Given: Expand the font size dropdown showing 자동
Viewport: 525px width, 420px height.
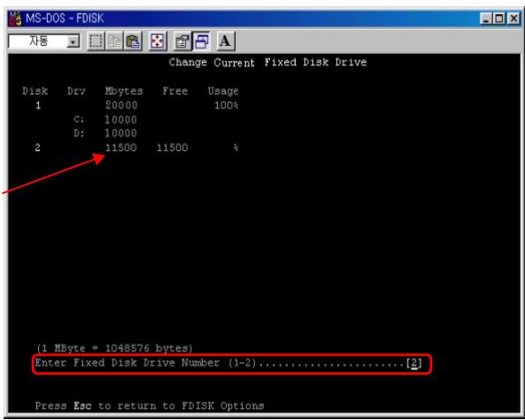Looking at the screenshot, I should 72,41.
